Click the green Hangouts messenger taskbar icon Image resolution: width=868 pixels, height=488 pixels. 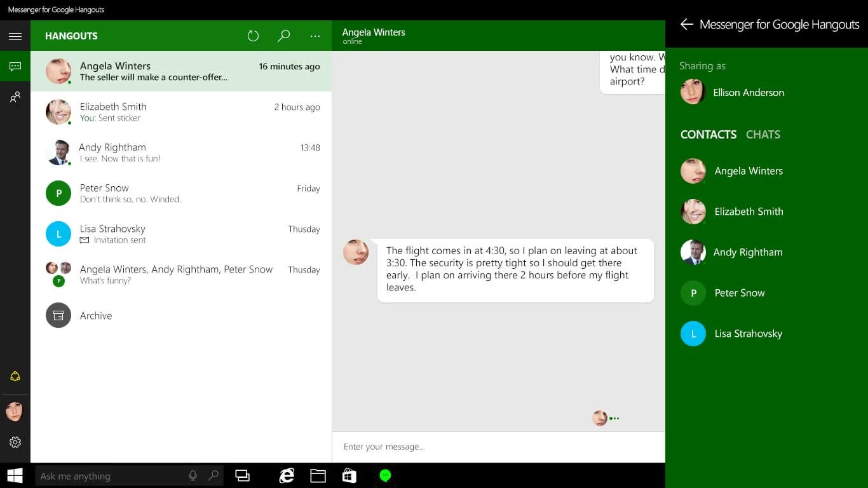[x=385, y=475]
